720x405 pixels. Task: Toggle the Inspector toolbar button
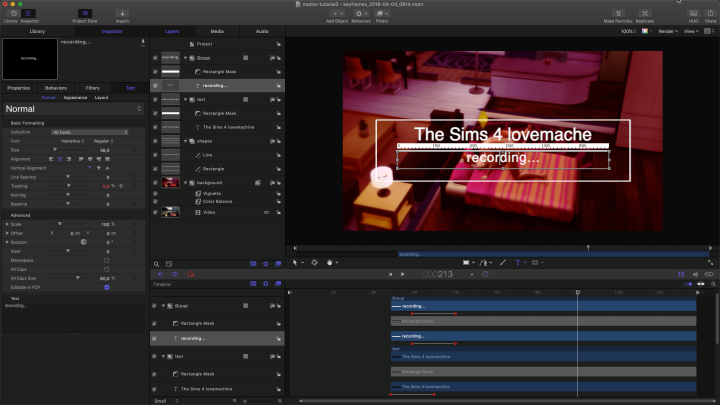coord(29,16)
